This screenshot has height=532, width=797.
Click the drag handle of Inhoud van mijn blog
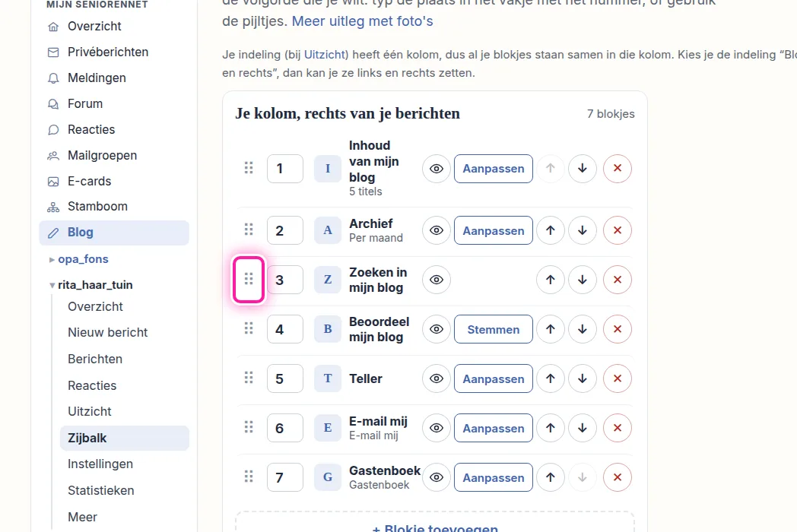[x=249, y=168]
